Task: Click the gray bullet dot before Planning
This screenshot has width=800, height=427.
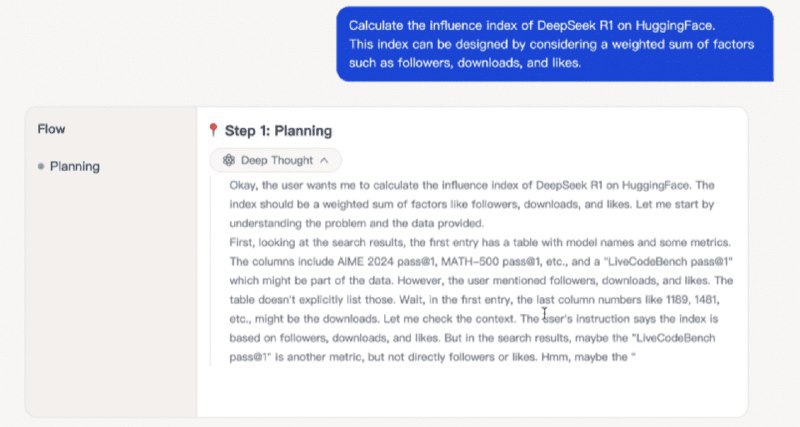Action: pyautogui.click(x=40, y=167)
